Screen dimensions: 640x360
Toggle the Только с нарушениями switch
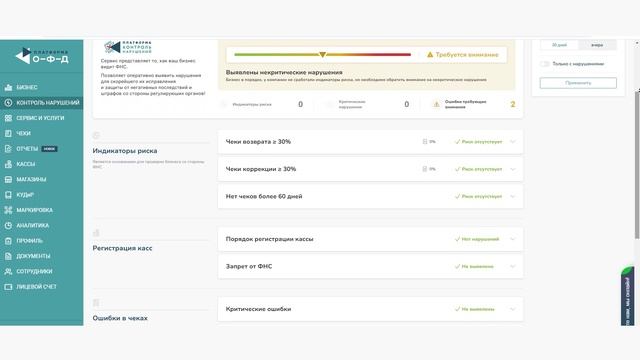point(545,64)
